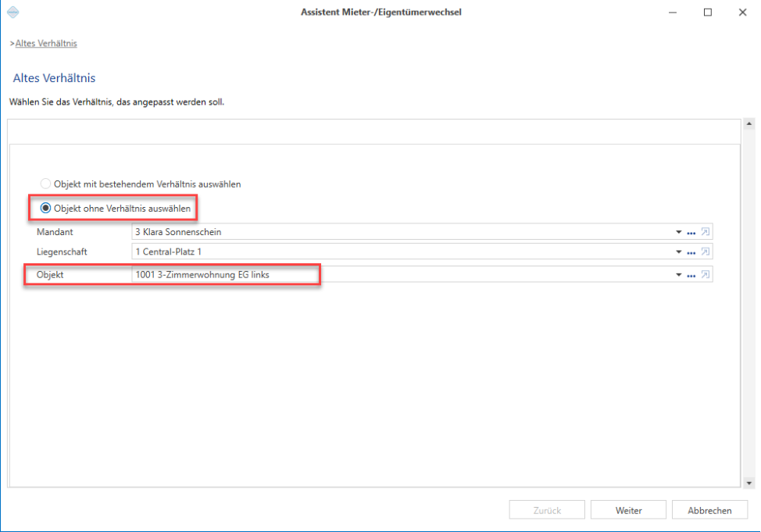
Task: Click the application logo icon in title bar
Action: [x=13, y=12]
